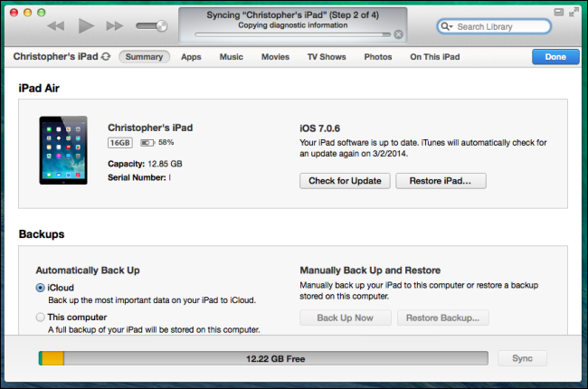Click the Check for Update button
Viewport: 588px width, 389px height.
coord(345,181)
